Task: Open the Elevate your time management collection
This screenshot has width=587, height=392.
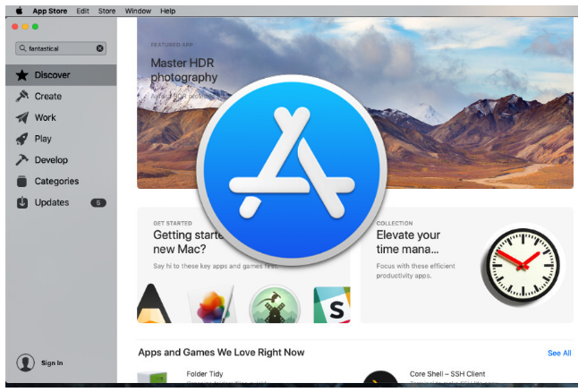Action: (x=408, y=242)
